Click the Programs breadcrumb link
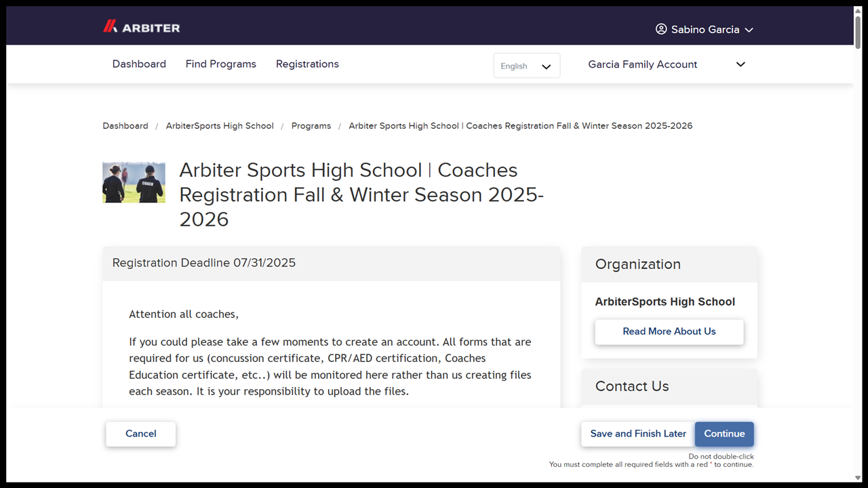Screen dimensions: 868x488 [x=311, y=125]
